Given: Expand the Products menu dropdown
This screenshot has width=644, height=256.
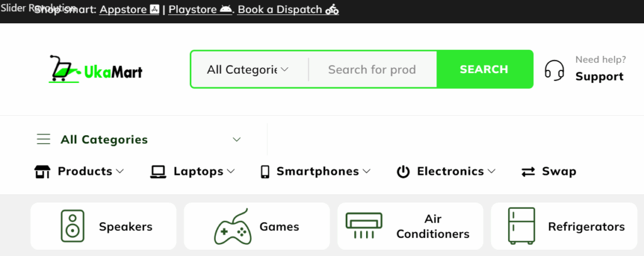Looking at the screenshot, I should point(79,171).
